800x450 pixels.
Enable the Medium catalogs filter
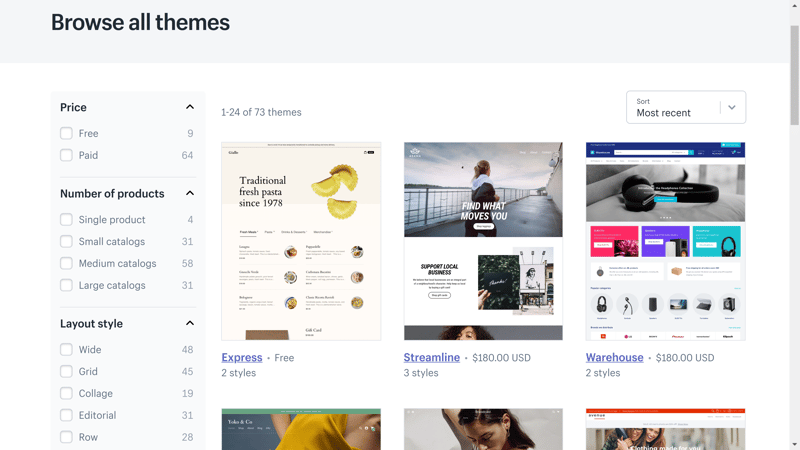(x=66, y=263)
